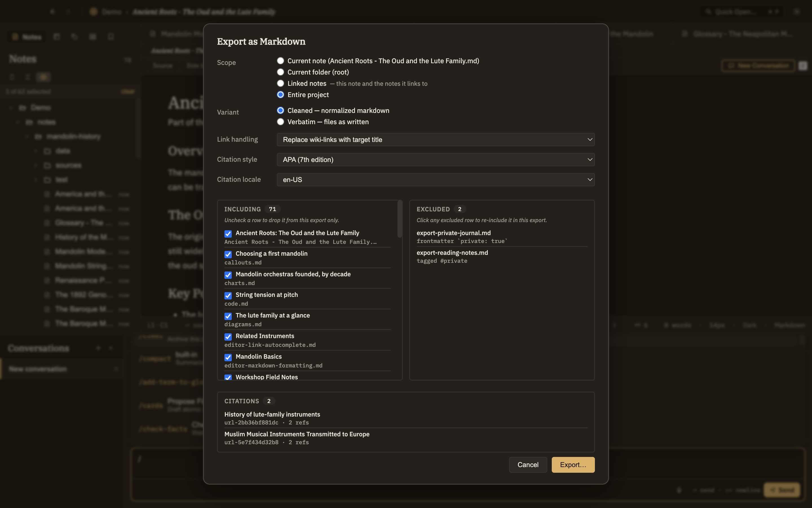Choose Verbatim files as written variant
This screenshot has height=508, width=812.
coord(281,122)
